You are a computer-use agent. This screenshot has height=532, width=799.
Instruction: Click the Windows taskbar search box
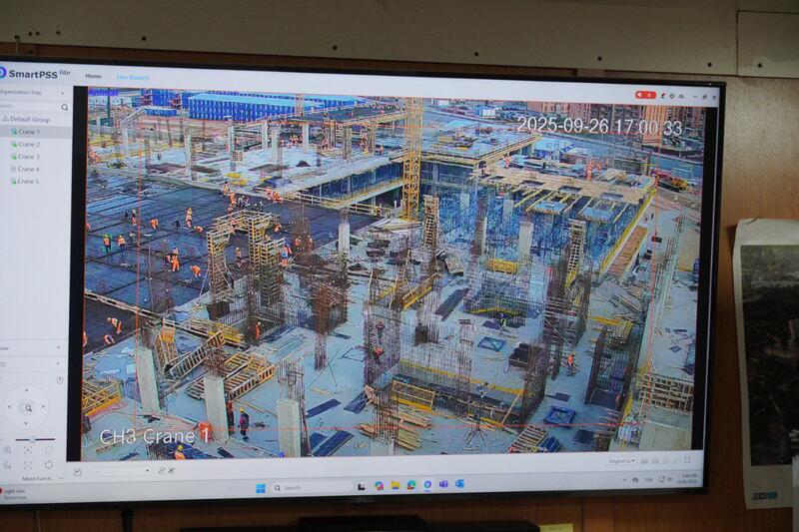tap(300, 488)
